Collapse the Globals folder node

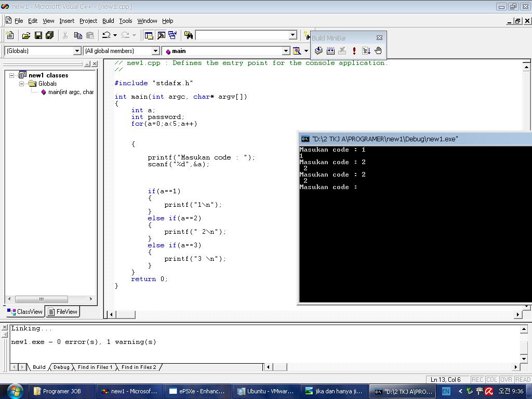tap(22, 84)
